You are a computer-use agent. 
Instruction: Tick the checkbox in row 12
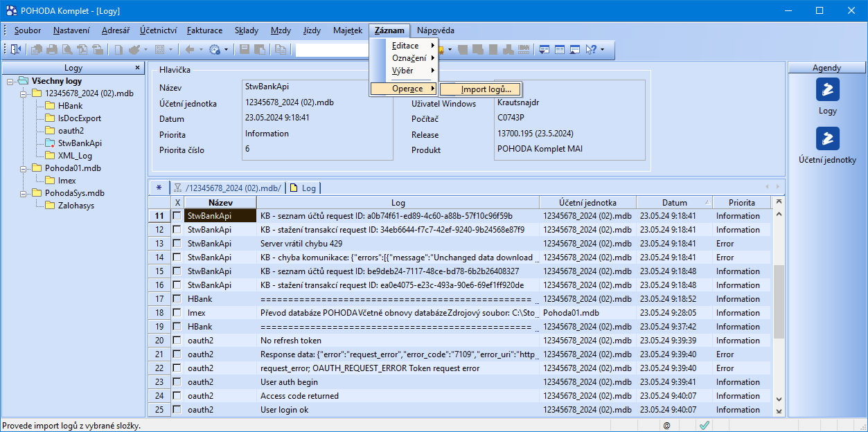pyautogui.click(x=177, y=229)
